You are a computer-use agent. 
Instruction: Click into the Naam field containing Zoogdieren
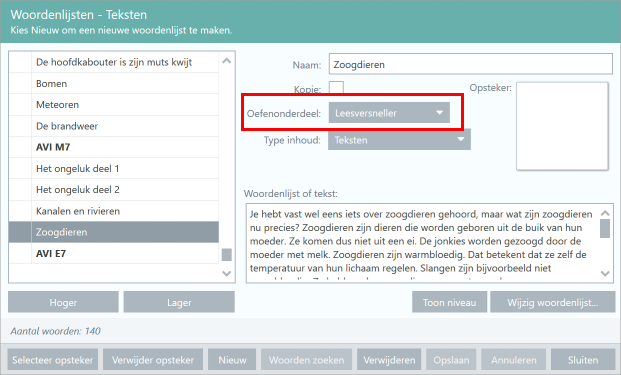[x=471, y=64]
